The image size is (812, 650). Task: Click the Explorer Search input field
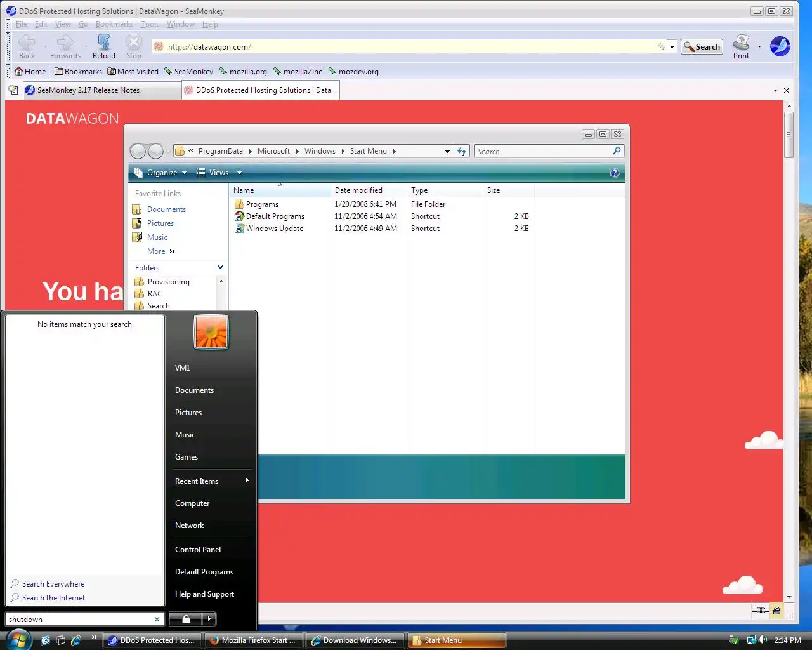(x=543, y=151)
